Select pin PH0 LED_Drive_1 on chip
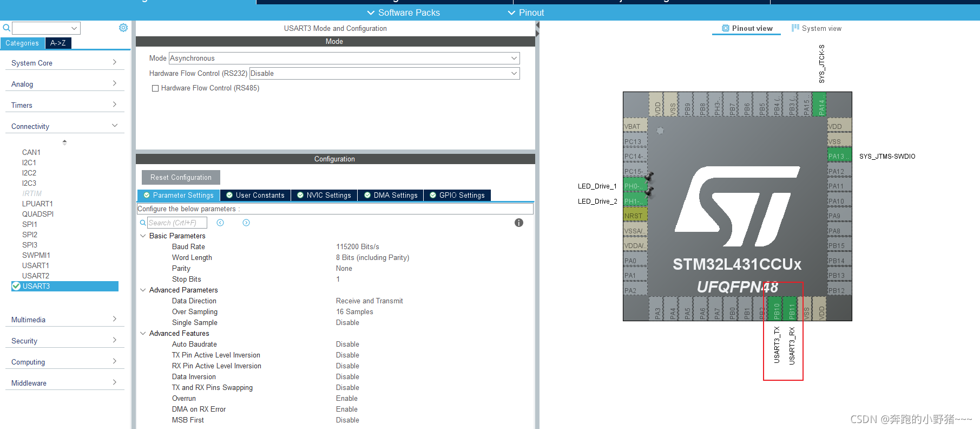 coord(635,186)
